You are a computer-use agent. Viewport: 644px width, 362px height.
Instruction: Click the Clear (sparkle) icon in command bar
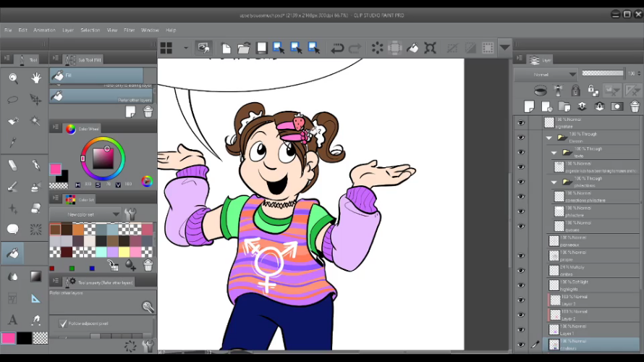click(377, 48)
